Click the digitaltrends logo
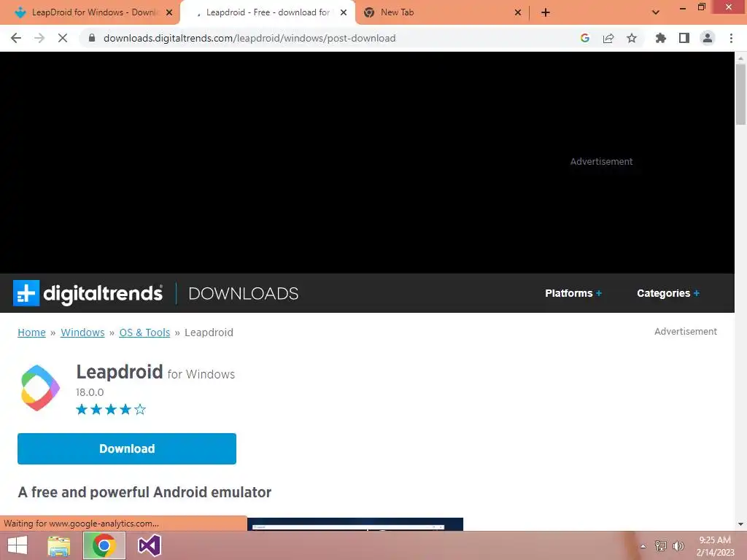This screenshot has width=747, height=560. click(88, 293)
